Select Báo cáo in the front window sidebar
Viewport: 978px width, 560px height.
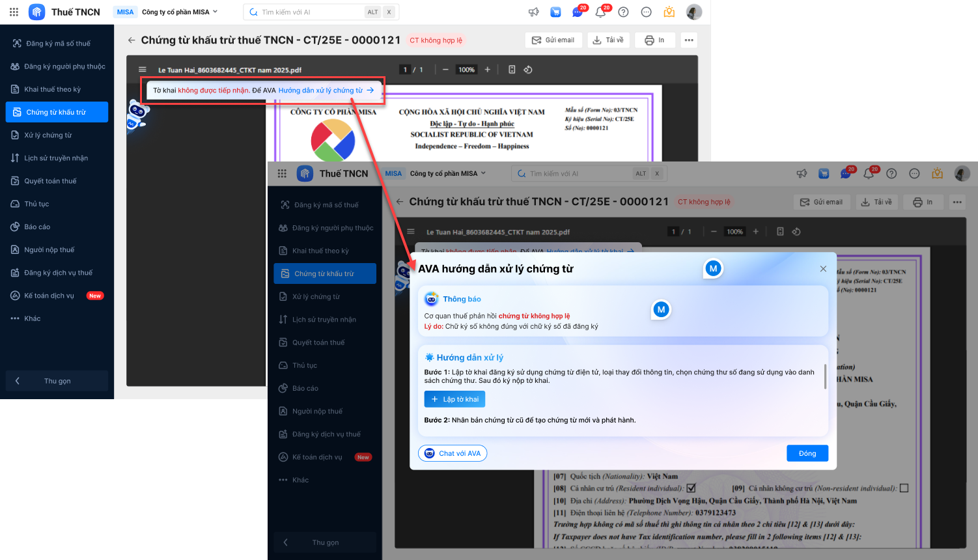point(325,388)
